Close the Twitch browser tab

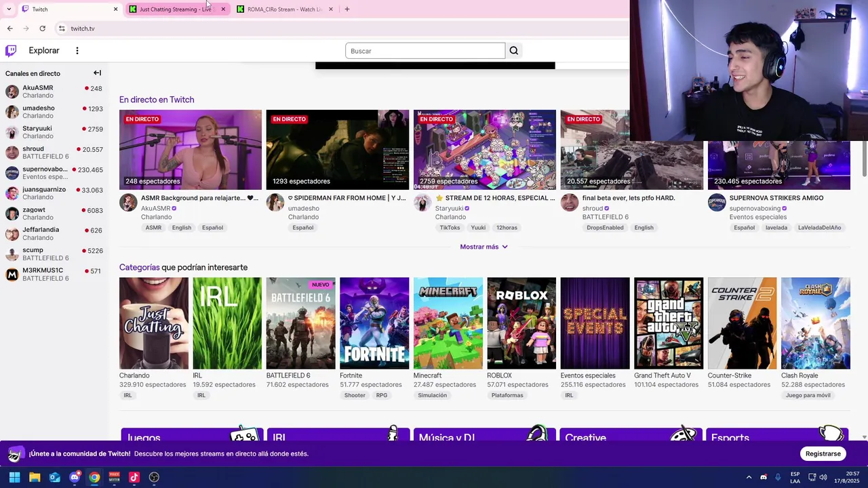[115, 9]
